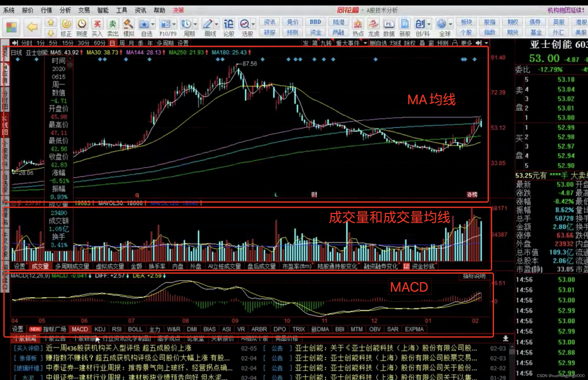The height and width of the screenshot is (380, 588).
Task: Expand the 画线 drawing dropdown arrow
Action: pos(216,24)
